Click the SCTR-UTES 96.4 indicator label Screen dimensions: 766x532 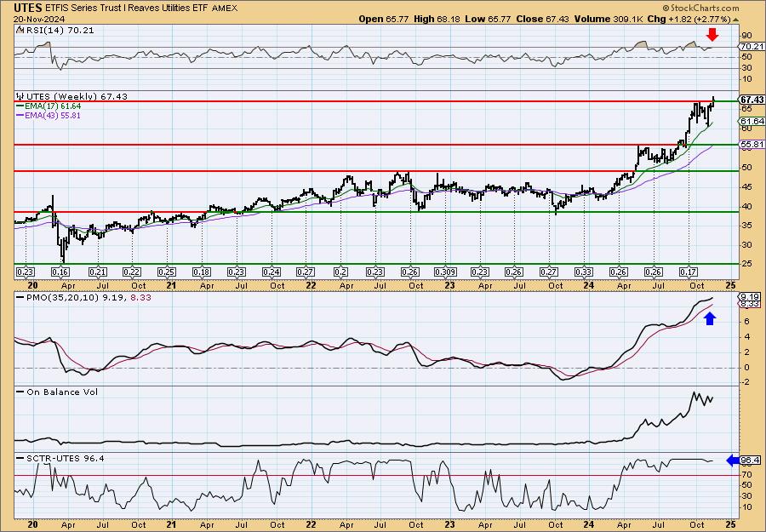[x=65, y=459]
